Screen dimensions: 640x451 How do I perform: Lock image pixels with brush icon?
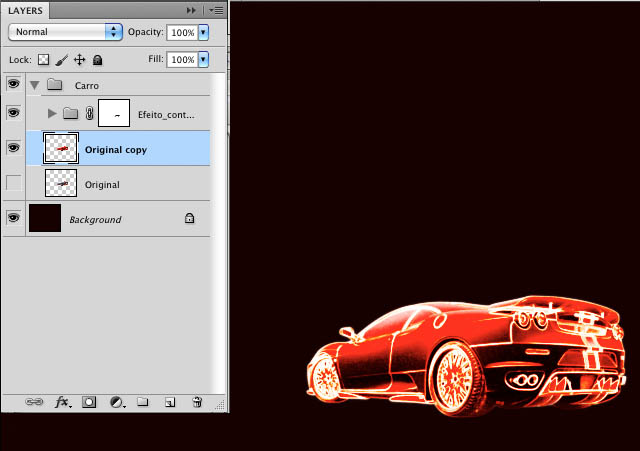(x=61, y=60)
